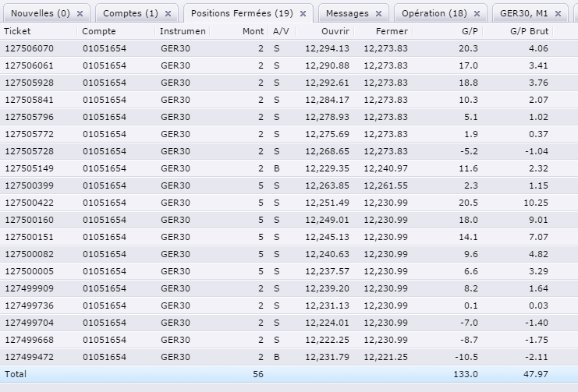Go to the Messages tab
Viewport: 578px width, 392px height.
pos(347,14)
